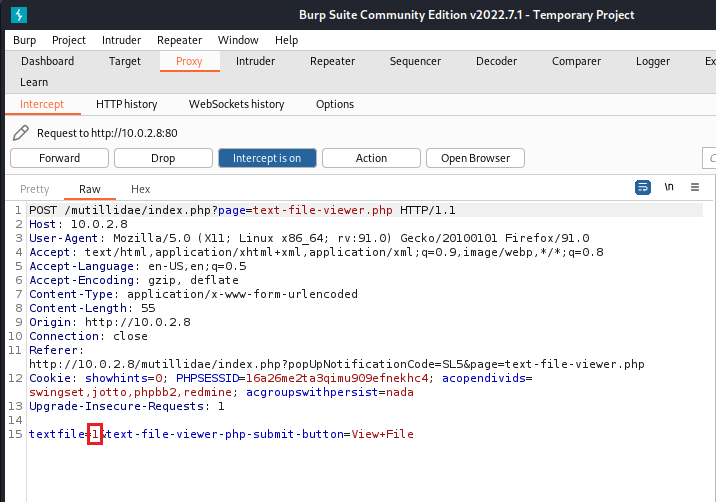Open the Burp menu
The height and width of the screenshot is (502, 716).
(x=25, y=40)
